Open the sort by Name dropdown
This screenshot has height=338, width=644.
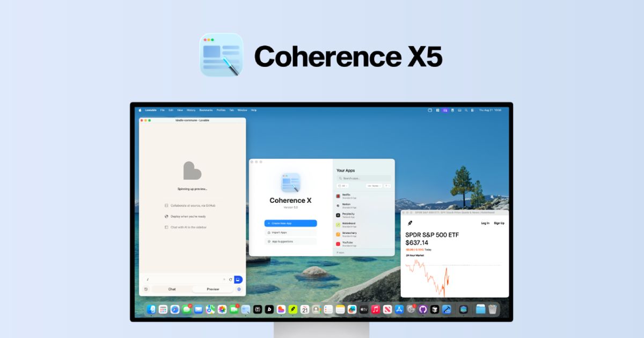tap(374, 186)
